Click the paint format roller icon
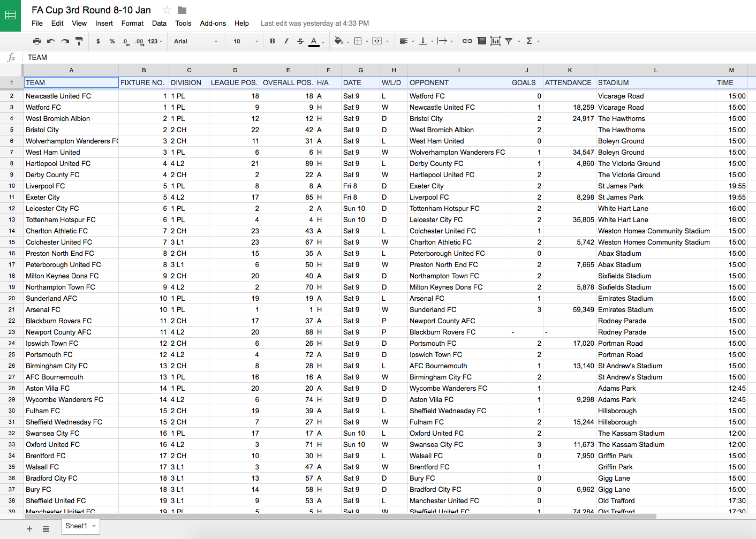This screenshot has height=539, width=756. point(79,41)
